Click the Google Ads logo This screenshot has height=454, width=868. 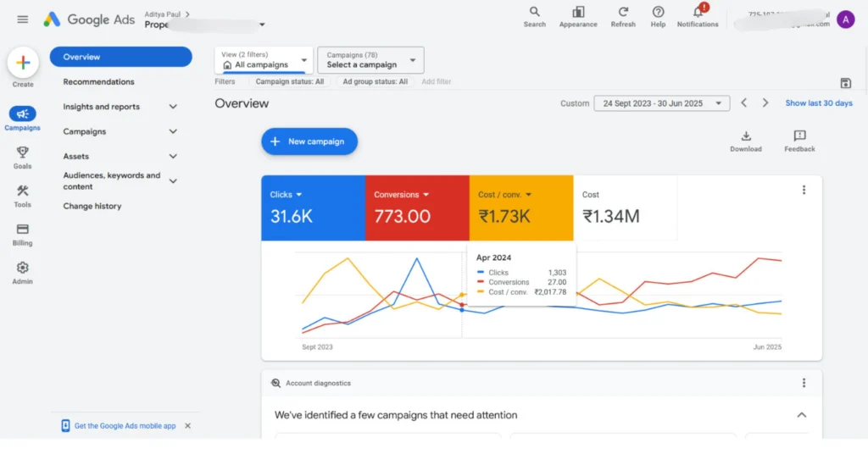click(89, 19)
